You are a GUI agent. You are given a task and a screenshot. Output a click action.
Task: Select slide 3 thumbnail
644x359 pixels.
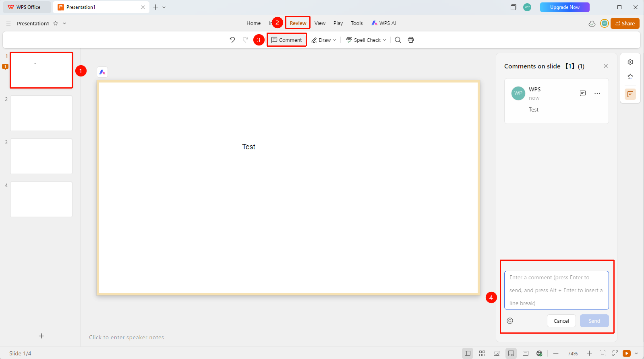point(41,156)
